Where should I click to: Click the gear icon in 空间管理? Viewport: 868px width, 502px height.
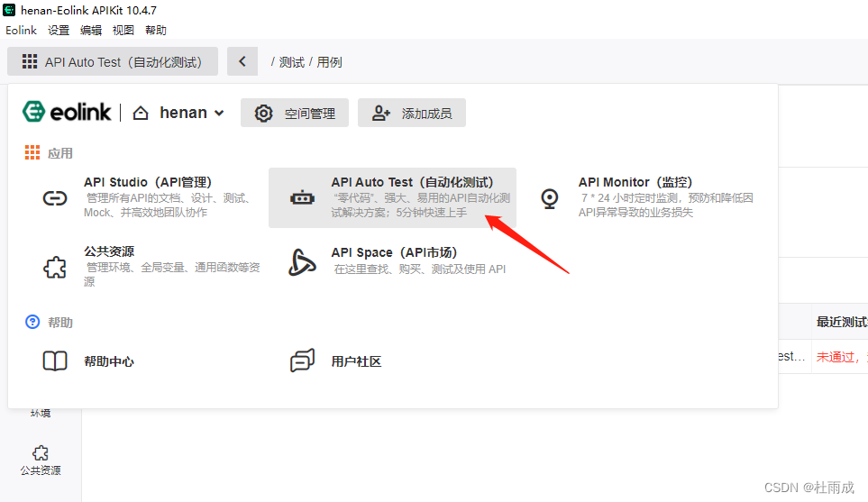pyautogui.click(x=263, y=113)
